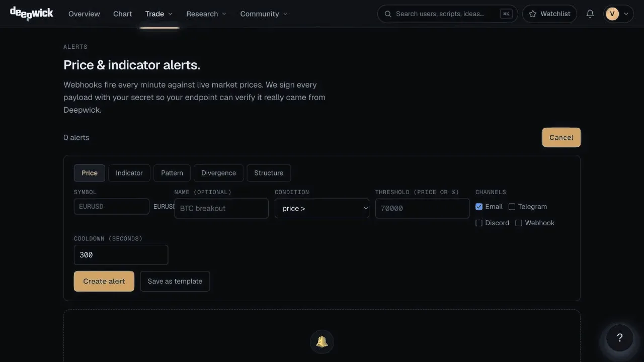Click Save as template
644x362 pixels.
pyautogui.click(x=175, y=282)
